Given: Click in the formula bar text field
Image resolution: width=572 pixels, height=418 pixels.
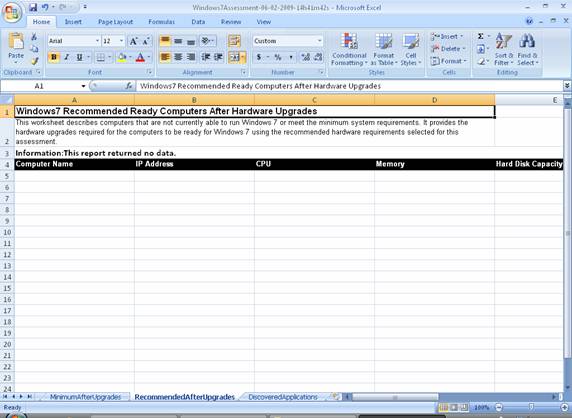Looking at the screenshot, I should coord(349,86).
